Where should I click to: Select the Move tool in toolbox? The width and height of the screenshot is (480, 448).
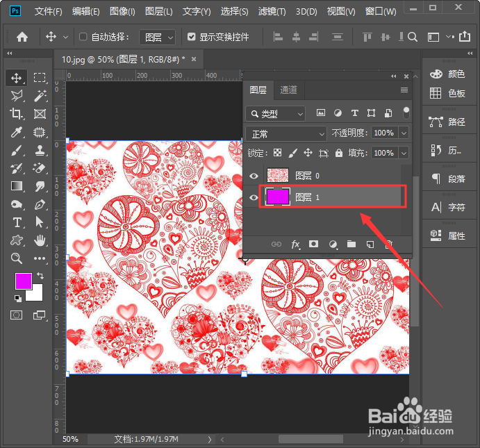pyautogui.click(x=16, y=78)
